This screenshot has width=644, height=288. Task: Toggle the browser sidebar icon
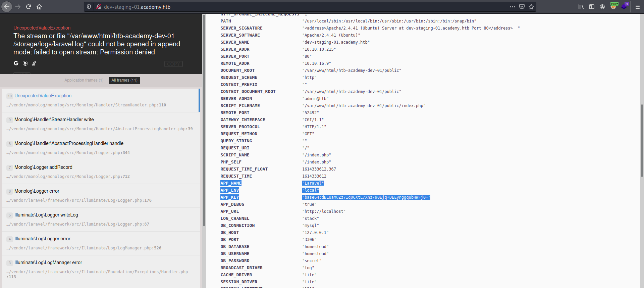pyautogui.click(x=592, y=7)
